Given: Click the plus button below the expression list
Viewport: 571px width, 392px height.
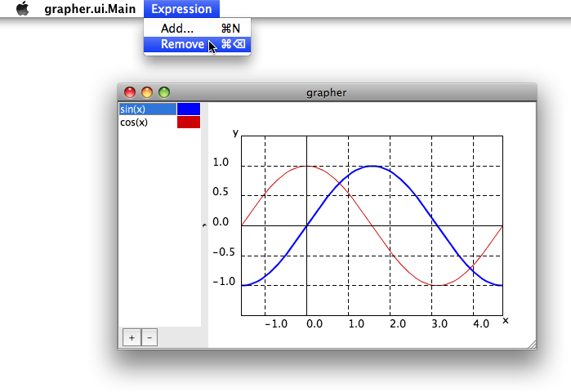Looking at the screenshot, I should point(132,337).
